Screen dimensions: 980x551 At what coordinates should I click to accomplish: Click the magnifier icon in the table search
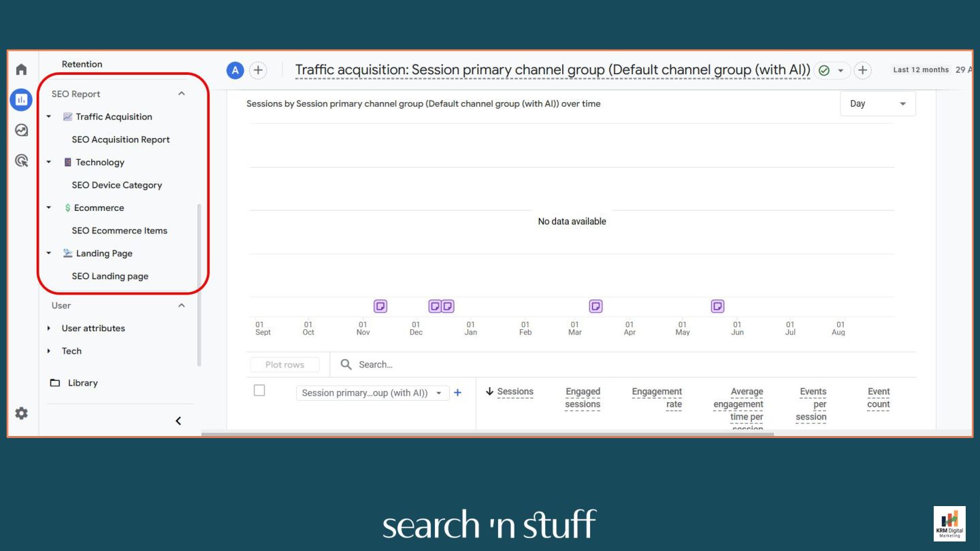(x=346, y=365)
